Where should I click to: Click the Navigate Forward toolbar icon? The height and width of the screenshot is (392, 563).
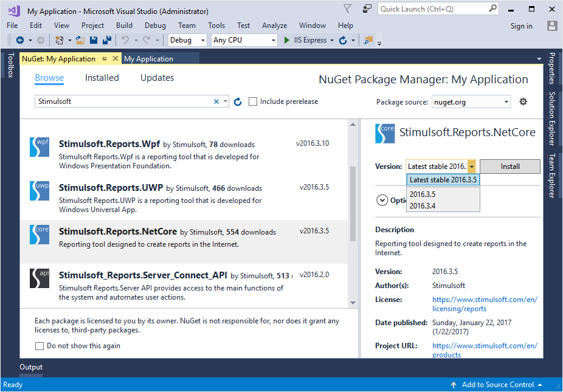point(41,40)
